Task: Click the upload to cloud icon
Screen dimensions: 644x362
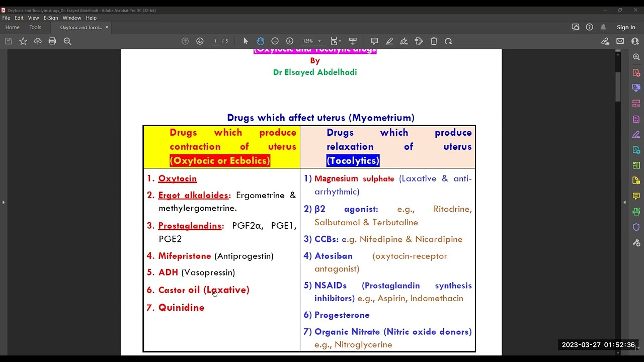Action: click(x=38, y=41)
